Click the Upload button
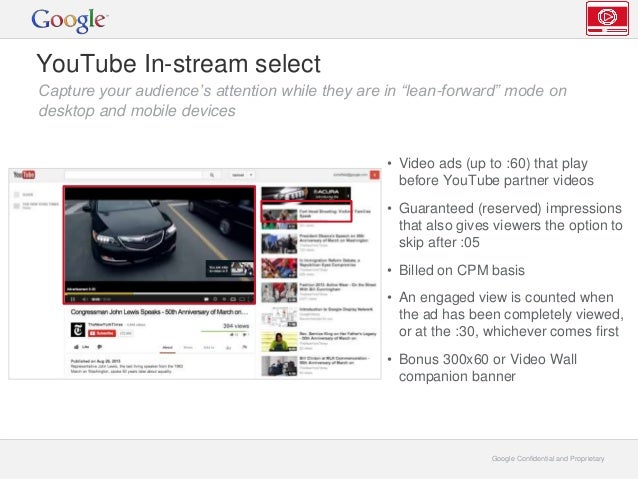Viewport: 638px width, 479px height. [x=238, y=175]
